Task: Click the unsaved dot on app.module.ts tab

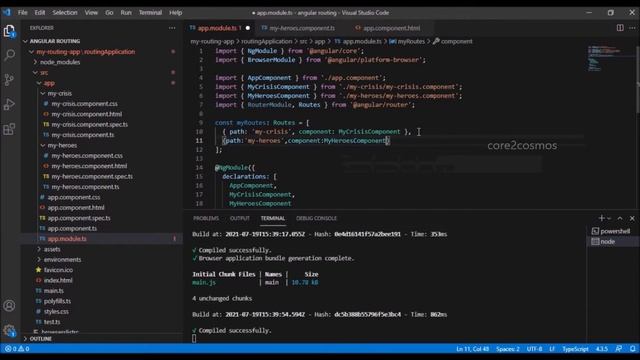Action: point(248,28)
